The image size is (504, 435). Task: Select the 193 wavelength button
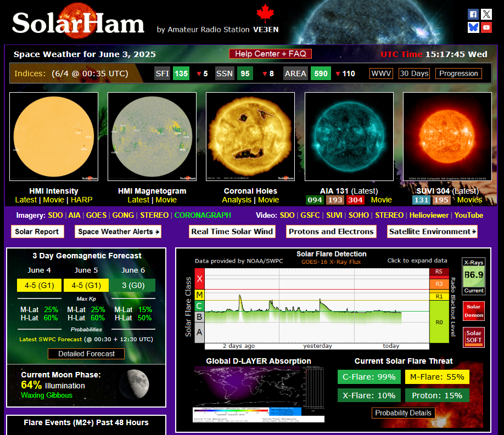pos(335,200)
